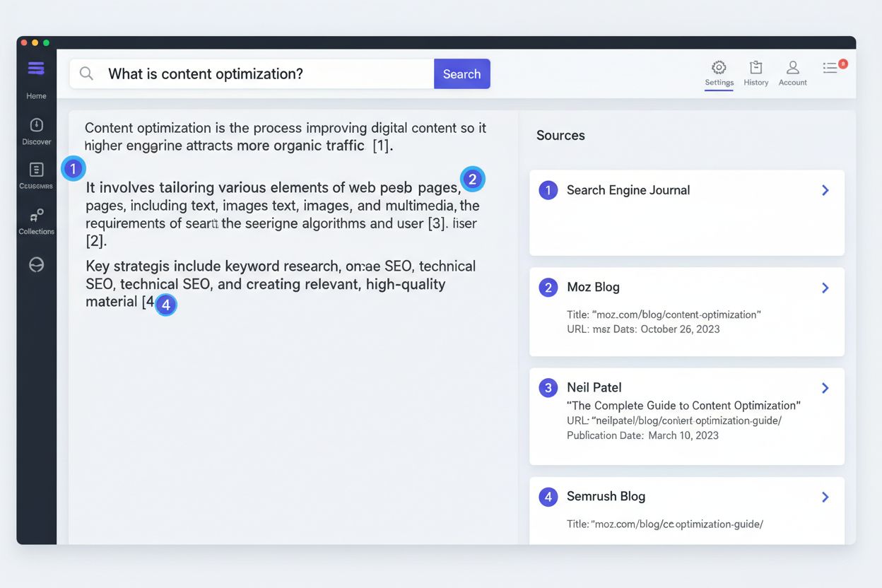The image size is (882, 588).
Task: Open the Neil Patel source chevron
Action: pyautogui.click(x=825, y=387)
